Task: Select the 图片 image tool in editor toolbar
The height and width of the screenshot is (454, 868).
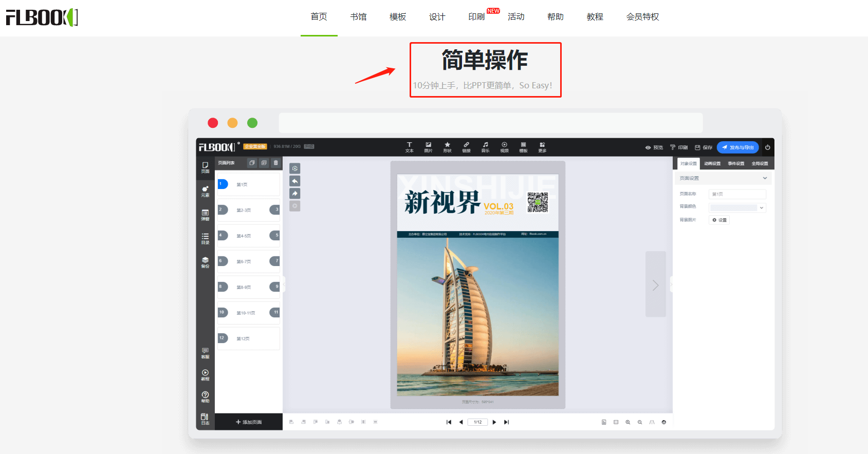Action: point(428,147)
